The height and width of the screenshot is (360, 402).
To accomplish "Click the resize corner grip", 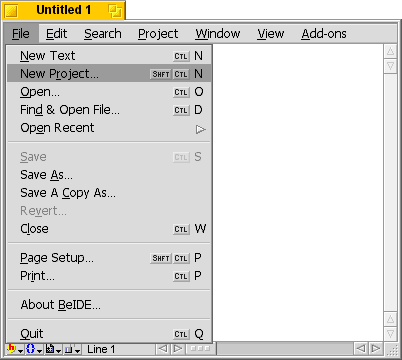I will coord(392,349).
